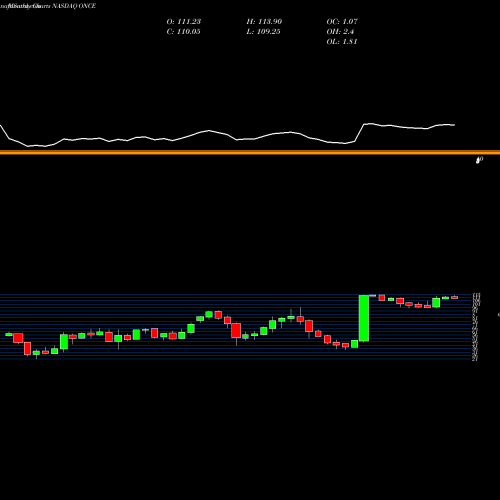Screen dimensions: 500x500
Task: Click the last red candle at chart end
Action: pos(455,297)
